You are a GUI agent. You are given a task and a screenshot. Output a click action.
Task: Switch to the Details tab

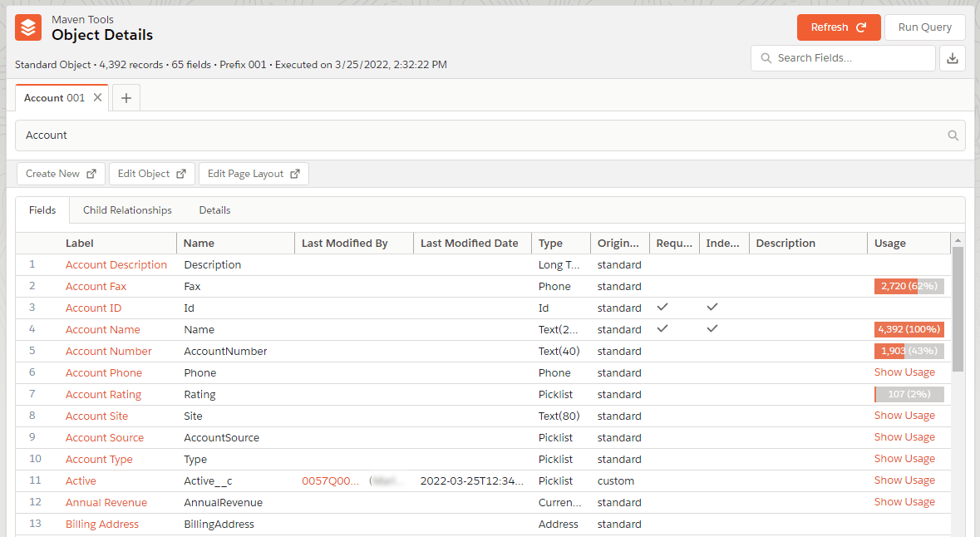(x=215, y=210)
